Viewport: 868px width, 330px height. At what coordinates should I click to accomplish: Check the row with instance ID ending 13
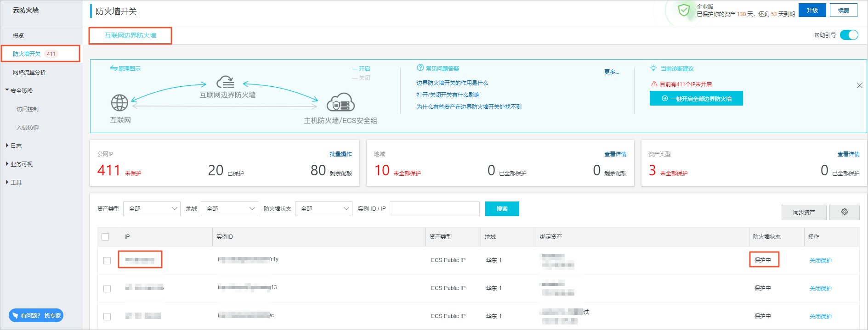107,289
